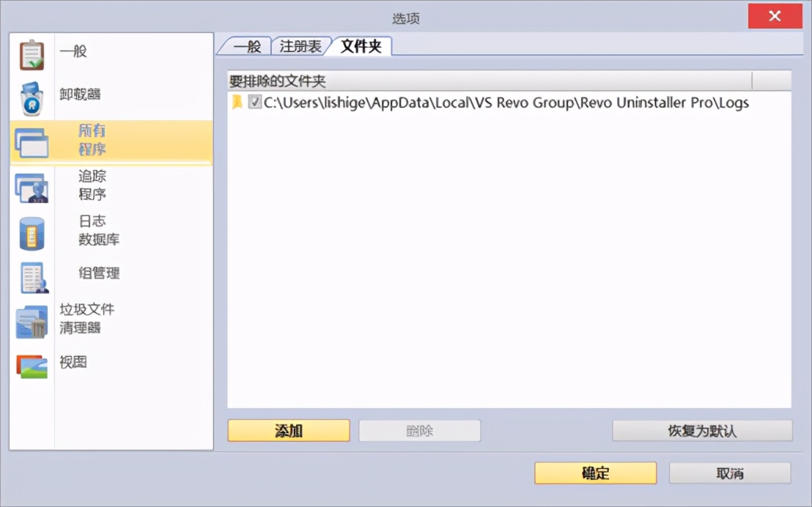The width and height of the screenshot is (812, 507).
Task: Click the 组管理 list icon
Action: pyautogui.click(x=34, y=277)
